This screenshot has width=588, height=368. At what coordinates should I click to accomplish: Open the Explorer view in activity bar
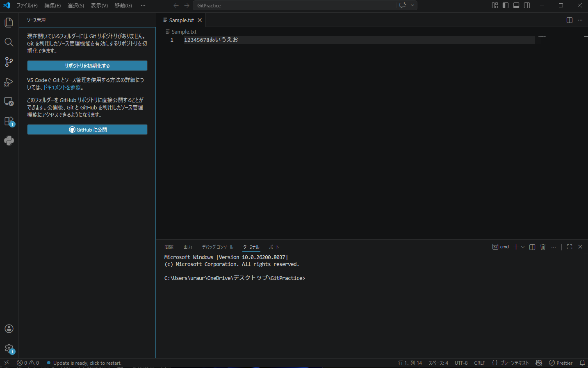(x=9, y=23)
